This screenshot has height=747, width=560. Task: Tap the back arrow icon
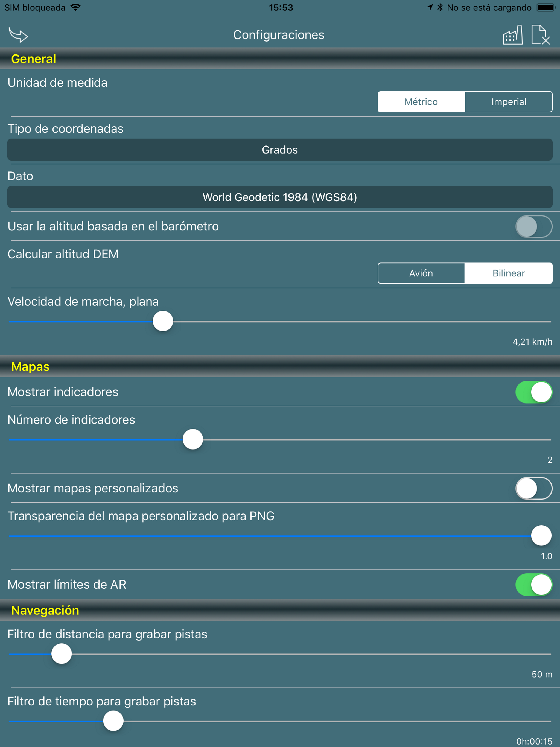pyautogui.click(x=18, y=35)
